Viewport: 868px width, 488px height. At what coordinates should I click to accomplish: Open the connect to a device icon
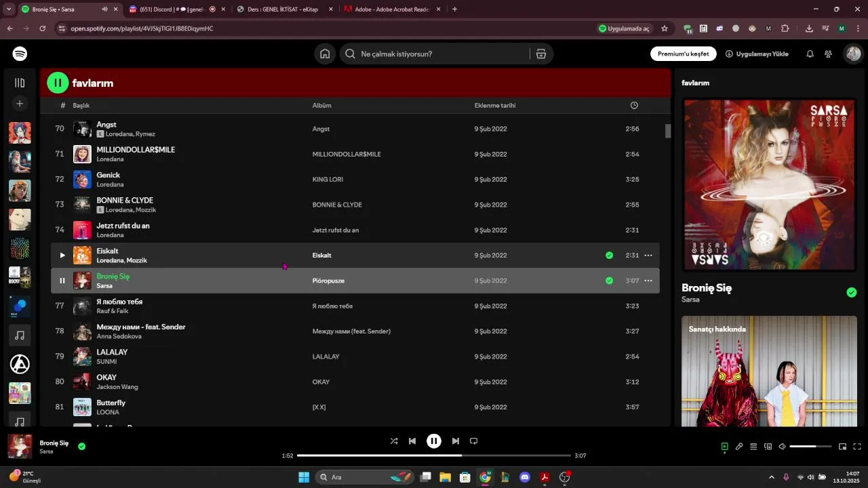click(x=768, y=447)
